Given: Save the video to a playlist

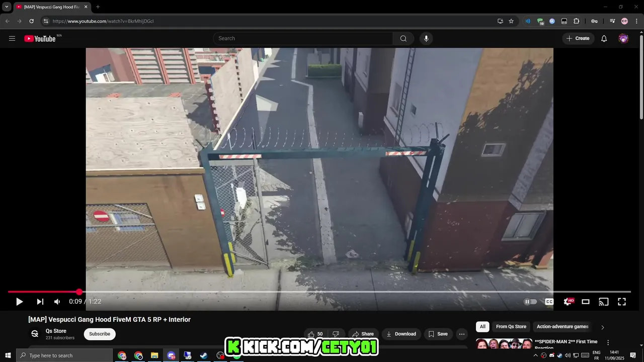Looking at the screenshot, I should pyautogui.click(x=438, y=334).
